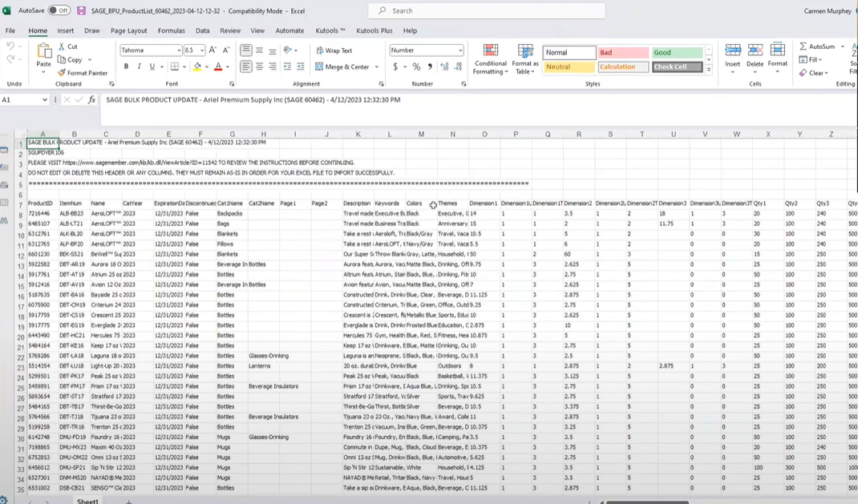The height and width of the screenshot is (504, 858).
Task: Apply bold formatting to the cell
Action: coord(126,67)
